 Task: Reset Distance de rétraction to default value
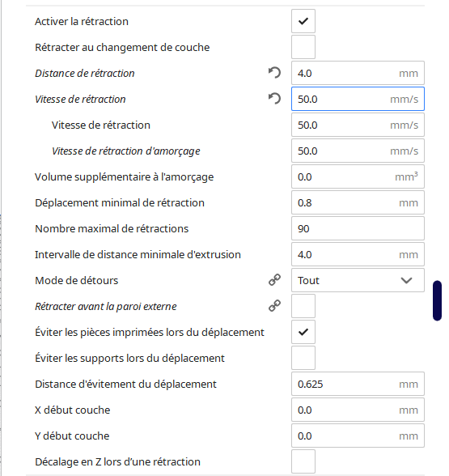(x=274, y=73)
